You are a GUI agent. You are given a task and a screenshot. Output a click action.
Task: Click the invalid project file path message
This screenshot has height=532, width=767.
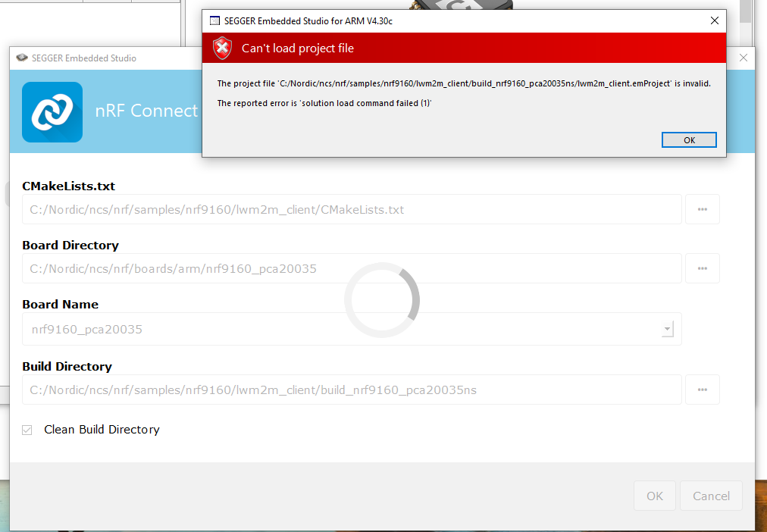tap(464, 83)
